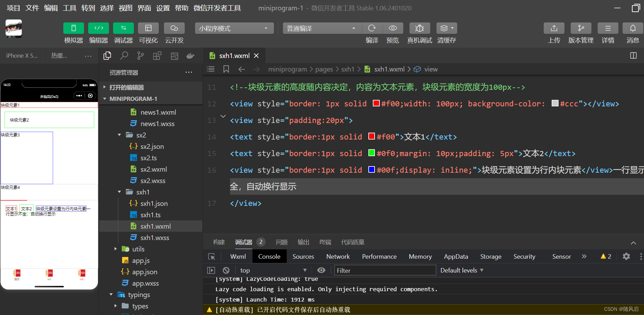Open the visualization tool icon
Image resolution: width=644 pixels, height=315 pixels.
(x=148, y=28)
